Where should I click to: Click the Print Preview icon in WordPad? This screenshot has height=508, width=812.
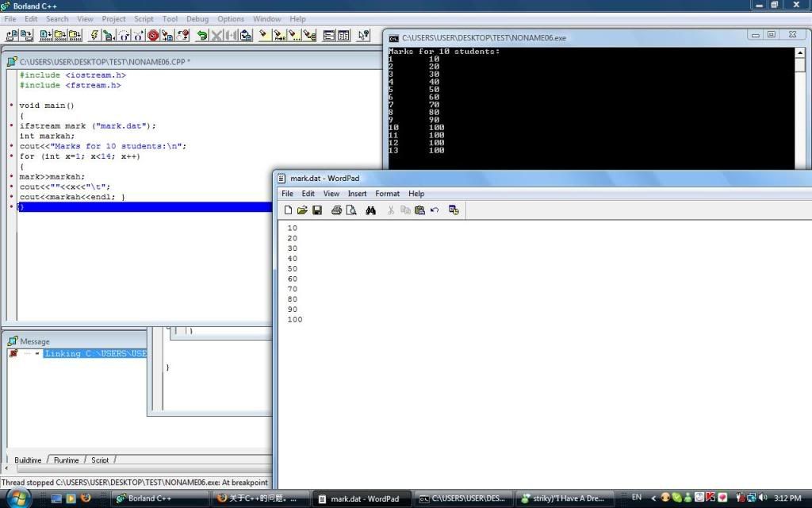click(x=350, y=210)
